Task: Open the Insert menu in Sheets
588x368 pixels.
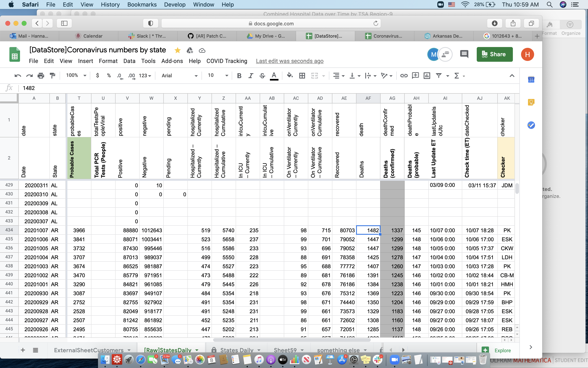Action: (85, 61)
